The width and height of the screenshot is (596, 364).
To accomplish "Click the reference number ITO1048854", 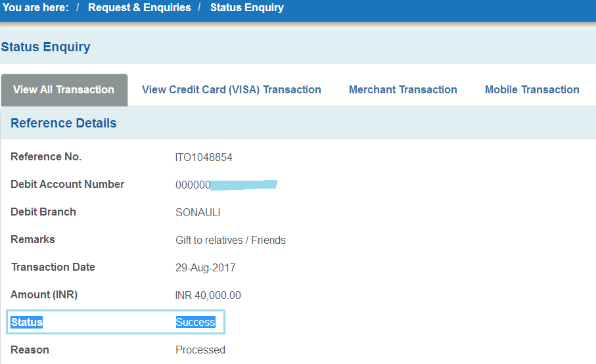I will click(x=204, y=158).
